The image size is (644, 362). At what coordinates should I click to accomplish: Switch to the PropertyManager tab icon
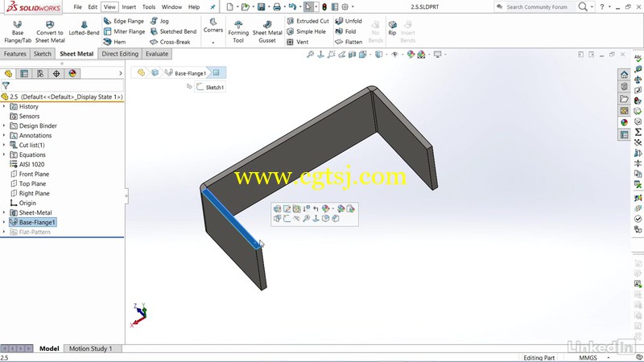coord(24,73)
